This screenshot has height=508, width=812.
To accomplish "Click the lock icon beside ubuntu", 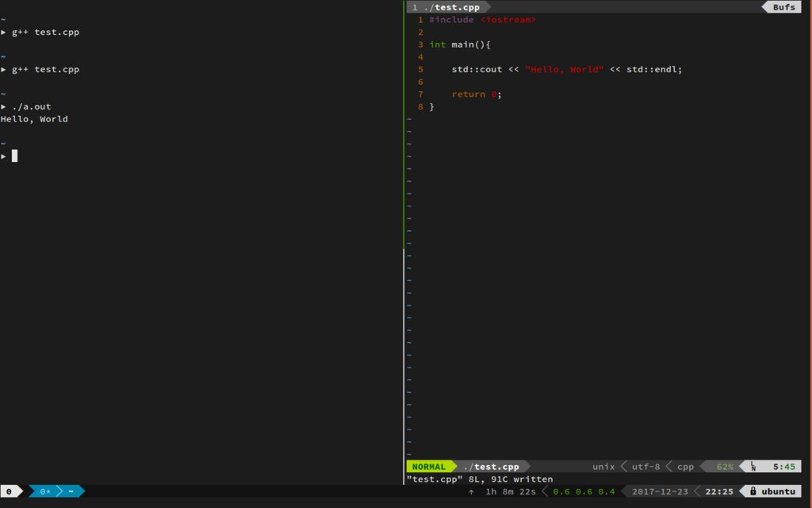I will click(753, 491).
